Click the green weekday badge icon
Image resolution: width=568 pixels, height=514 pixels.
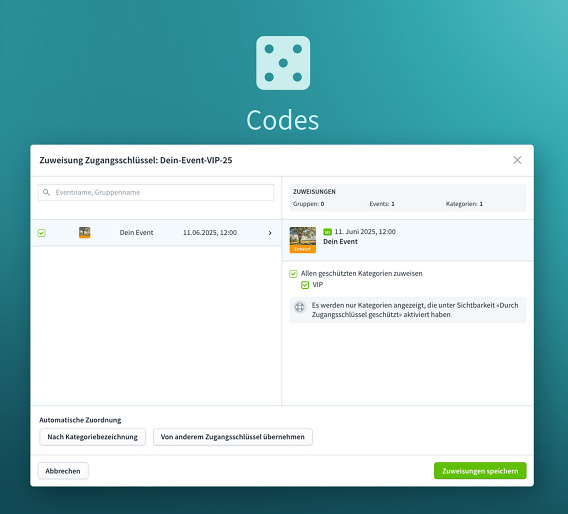tap(327, 232)
